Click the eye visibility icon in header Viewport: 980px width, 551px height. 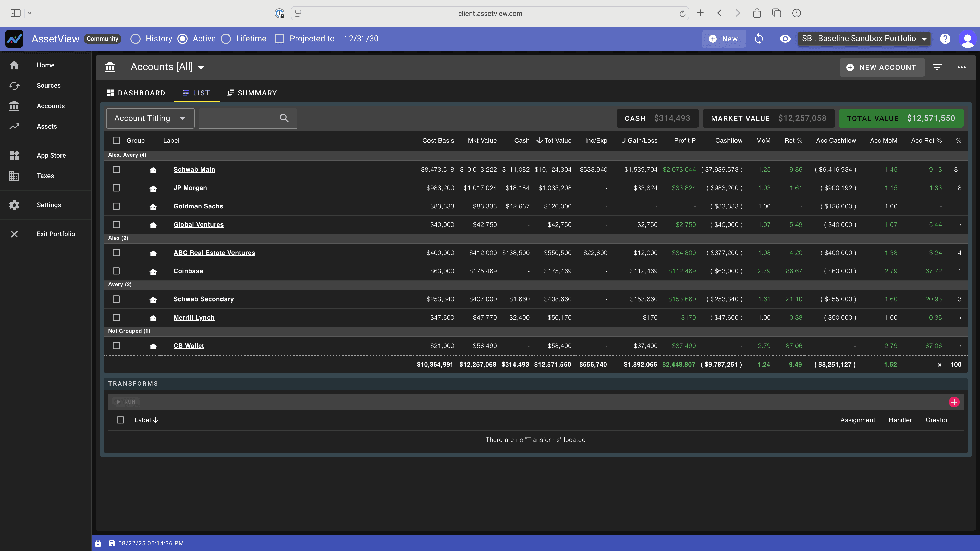coord(785,39)
